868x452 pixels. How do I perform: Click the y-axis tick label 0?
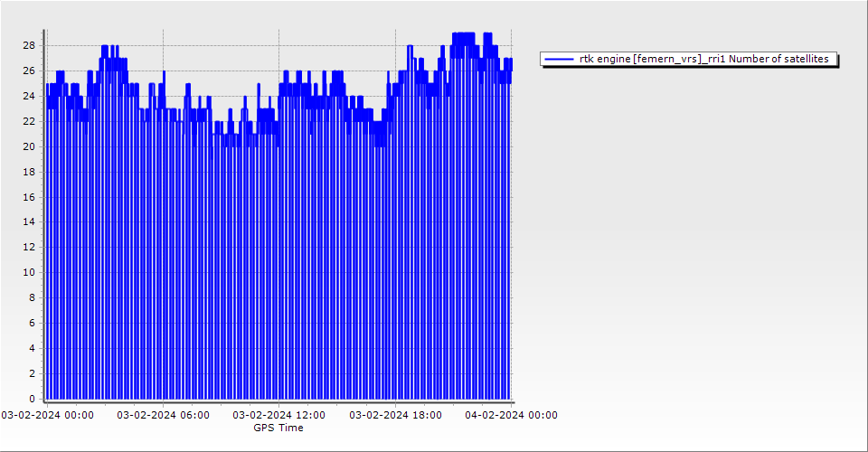[32, 399]
